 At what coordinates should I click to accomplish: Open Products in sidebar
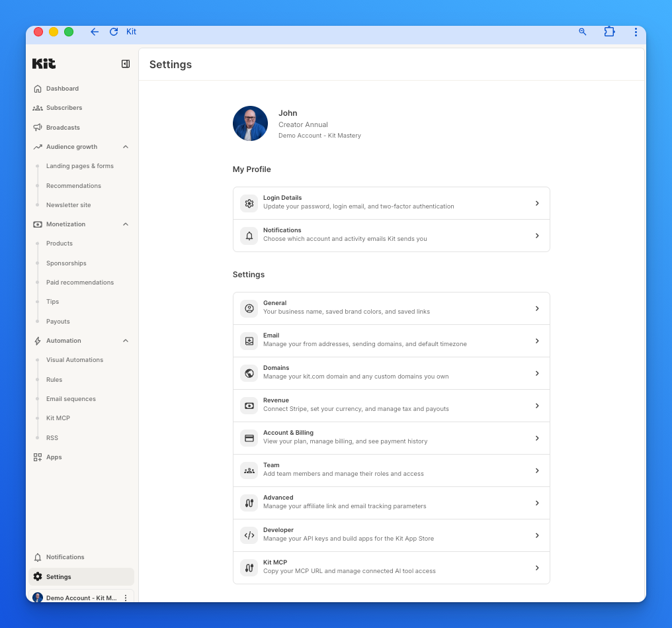[x=60, y=244]
